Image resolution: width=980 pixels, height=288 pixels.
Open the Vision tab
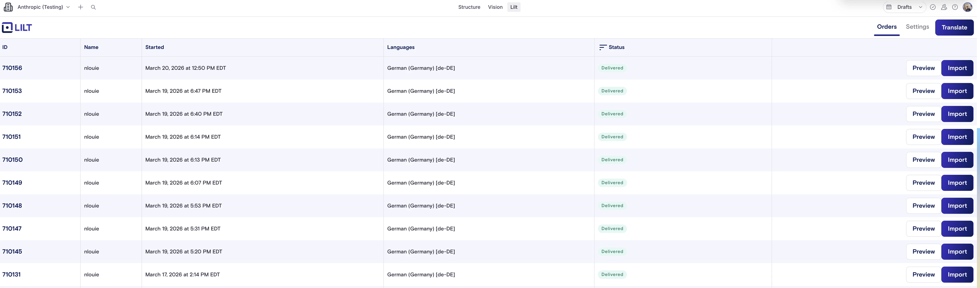click(x=495, y=7)
